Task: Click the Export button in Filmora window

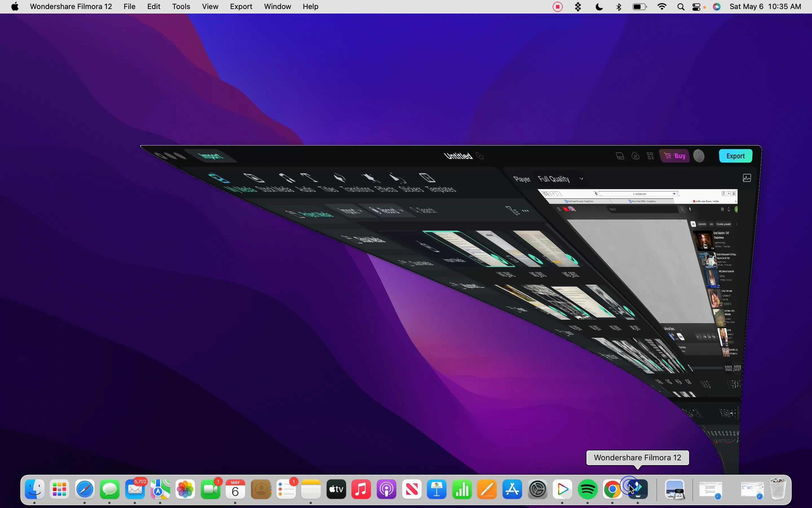Action: (x=736, y=156)
